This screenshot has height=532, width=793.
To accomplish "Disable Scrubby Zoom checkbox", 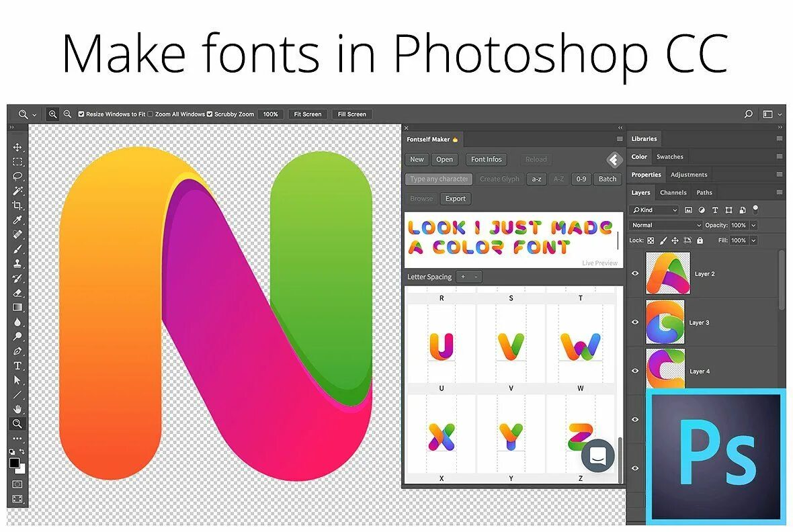I will point(210,114).
